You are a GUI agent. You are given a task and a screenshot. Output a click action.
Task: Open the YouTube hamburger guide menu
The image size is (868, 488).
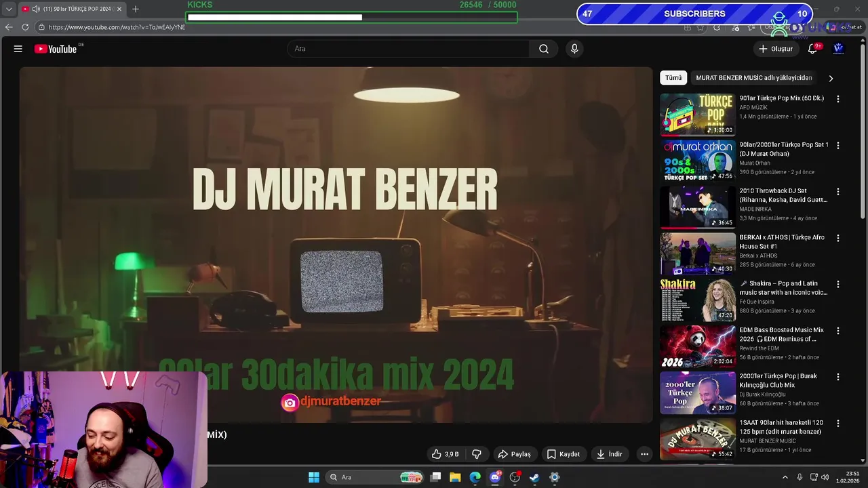[18, 49]
